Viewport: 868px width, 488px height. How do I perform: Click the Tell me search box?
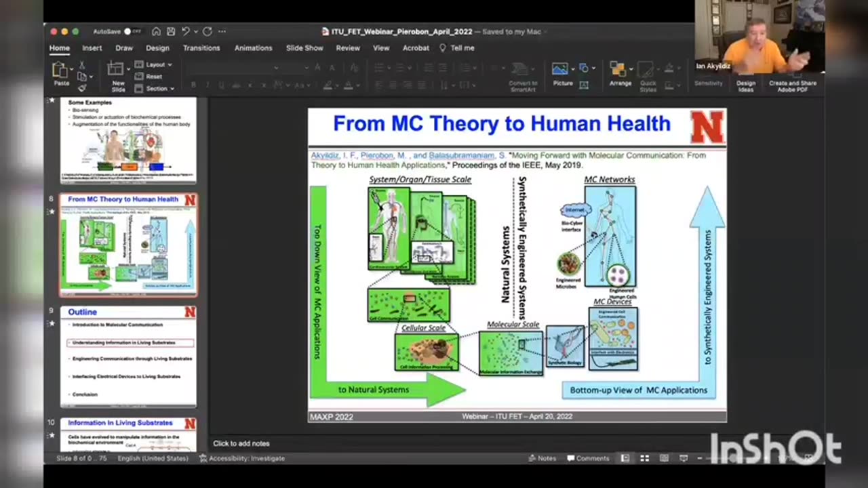457,48
